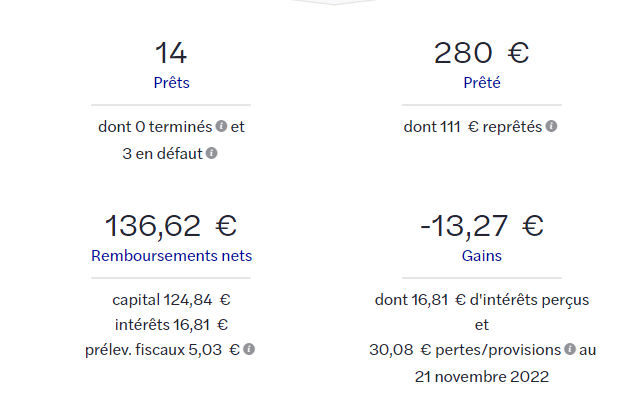Open the "Prêts" link
This screenshot has width=640, height=420.
[x=171, y=83]
